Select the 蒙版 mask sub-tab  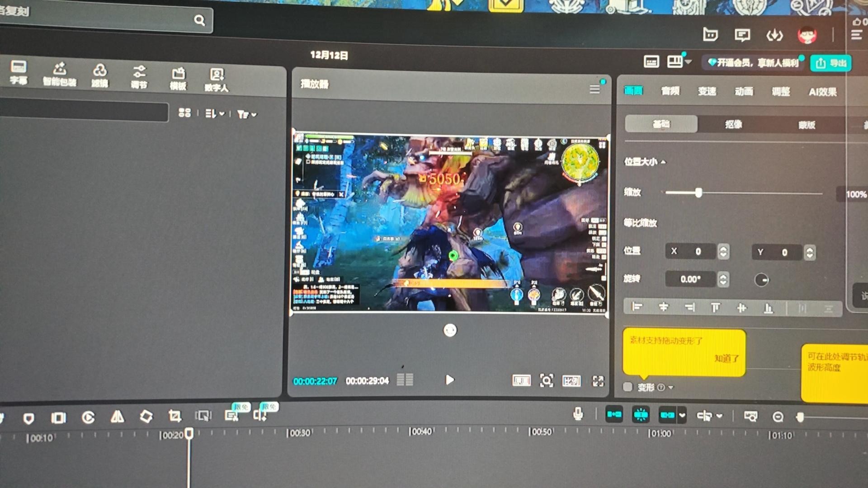click(x=807, y=125)
